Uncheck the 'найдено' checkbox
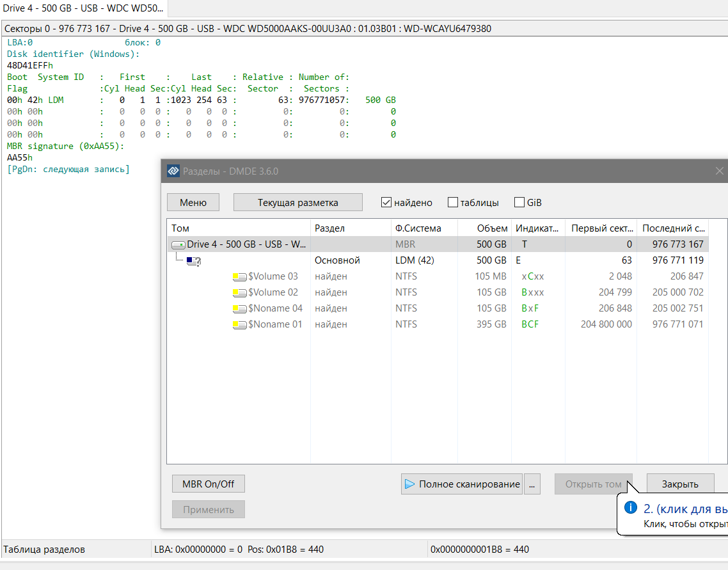728x570 pixels. pyautogui.click(x=386, y=203)
